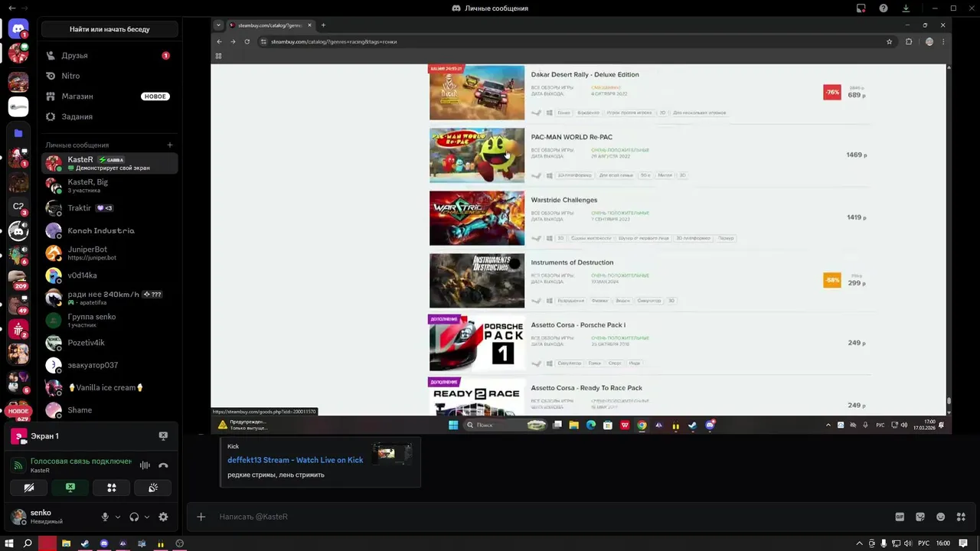Open the Discord inbox icon in title bar
Screen dimensions: 980x551
861,8
